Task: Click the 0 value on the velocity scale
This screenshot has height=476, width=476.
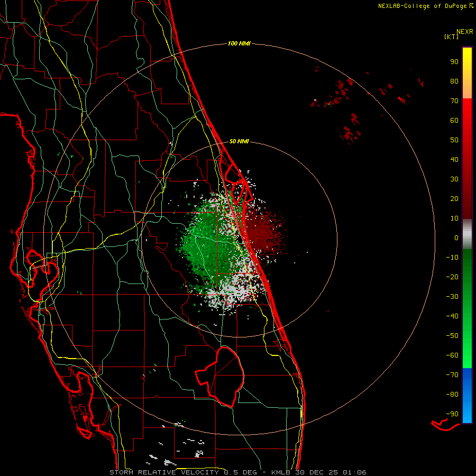Action: (x=456, y=238)
